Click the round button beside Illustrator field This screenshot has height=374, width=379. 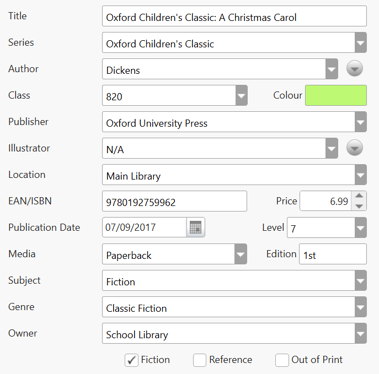(354, 148)
